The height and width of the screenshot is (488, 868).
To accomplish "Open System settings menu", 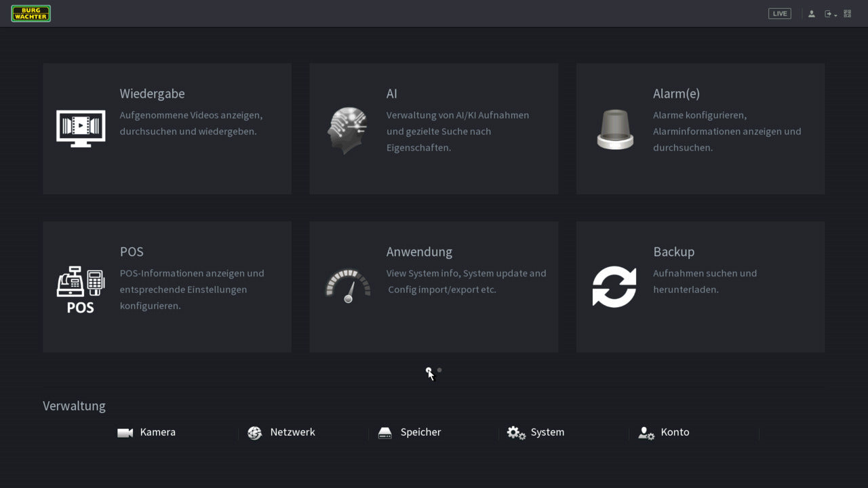I will point(536,432).
